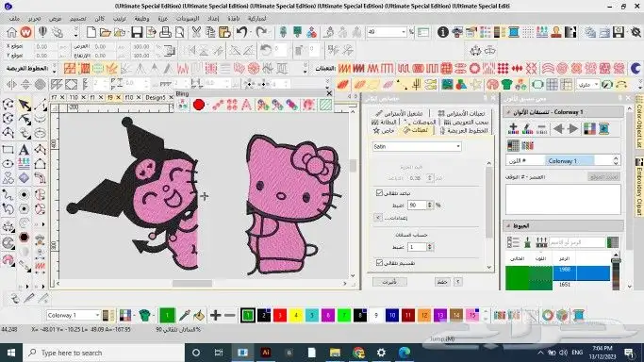Collapse the Colorway 1 section header
Image resolution: width=644 pixels, height=362 pixels.
509,112
